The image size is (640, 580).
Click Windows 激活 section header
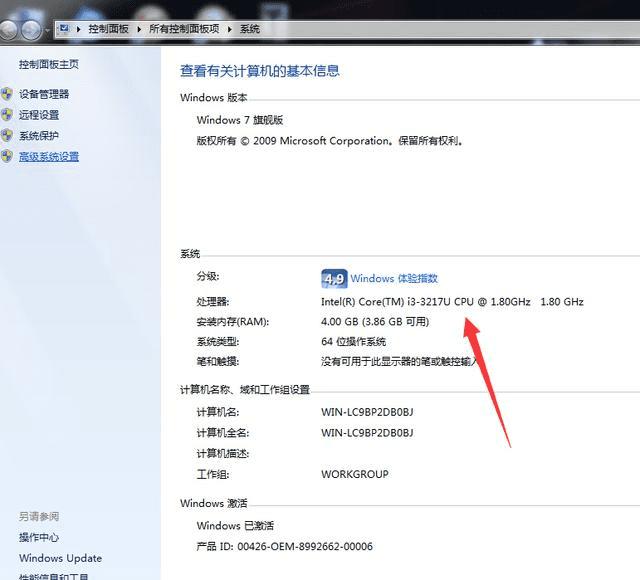214,503
